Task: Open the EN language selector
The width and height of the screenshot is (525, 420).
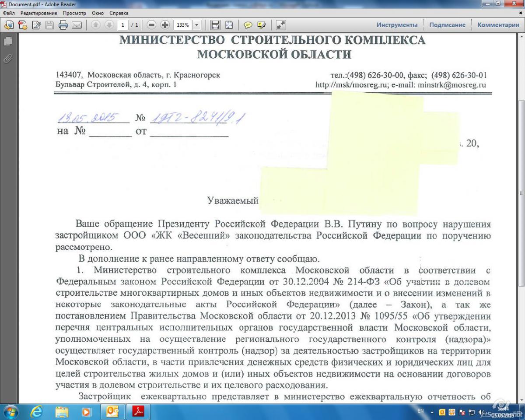Action: click(x=420, y=412)
